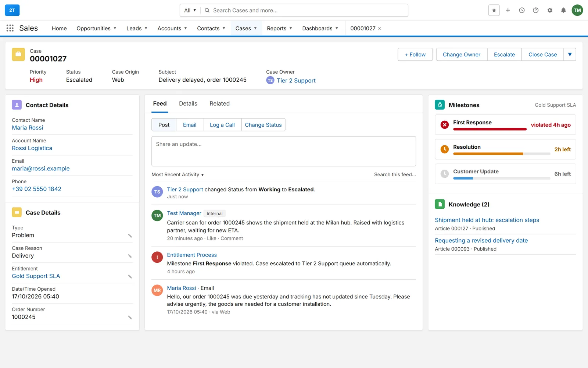Click the Favorites star icon
This screenshot has height=368, width=588.
(x=494, y=10)
